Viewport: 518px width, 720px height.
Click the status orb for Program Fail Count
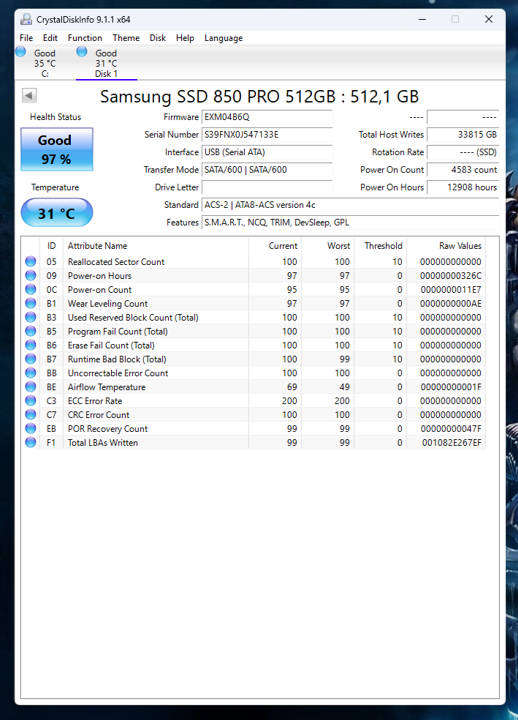(31, 331)
